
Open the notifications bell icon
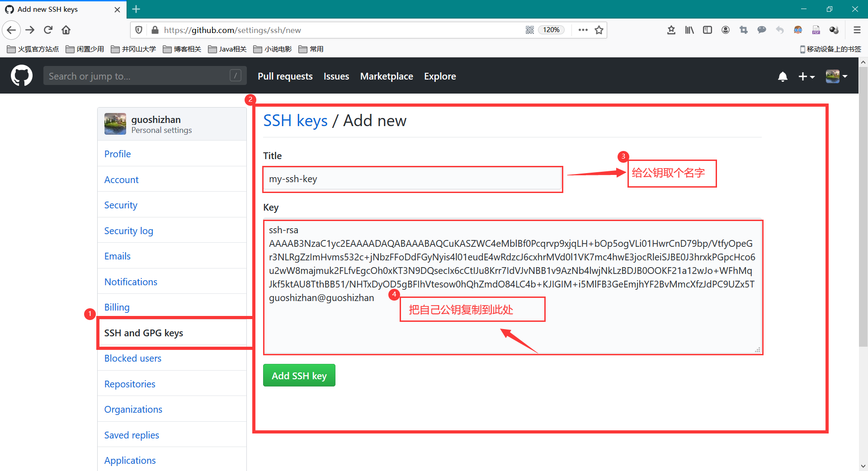click(x=783, y=76)
